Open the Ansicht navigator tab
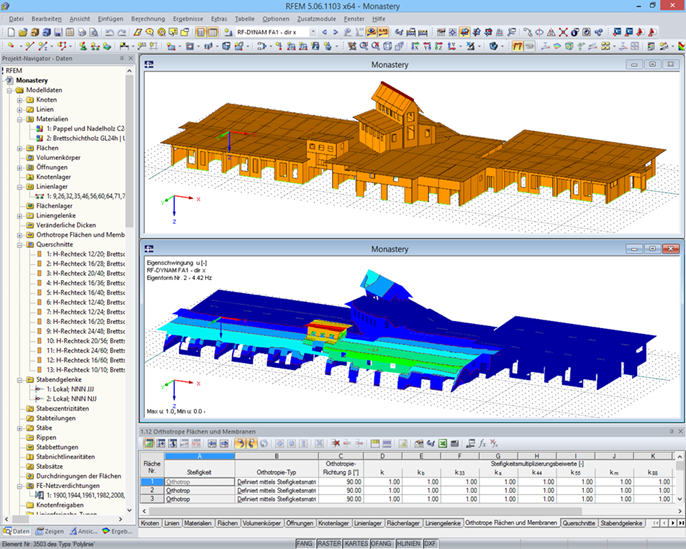Viewport: 686px width, 549px height. tap(84, 531)
